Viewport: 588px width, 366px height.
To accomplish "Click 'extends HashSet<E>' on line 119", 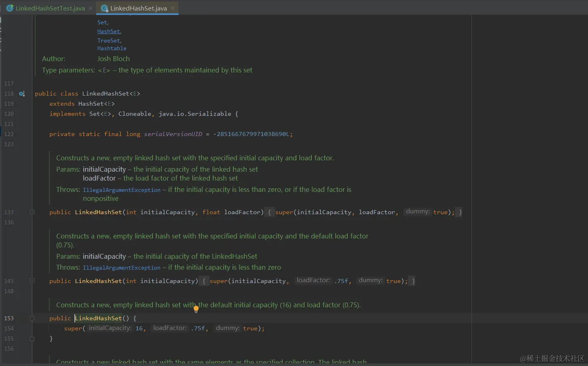I will coord(82,104).
